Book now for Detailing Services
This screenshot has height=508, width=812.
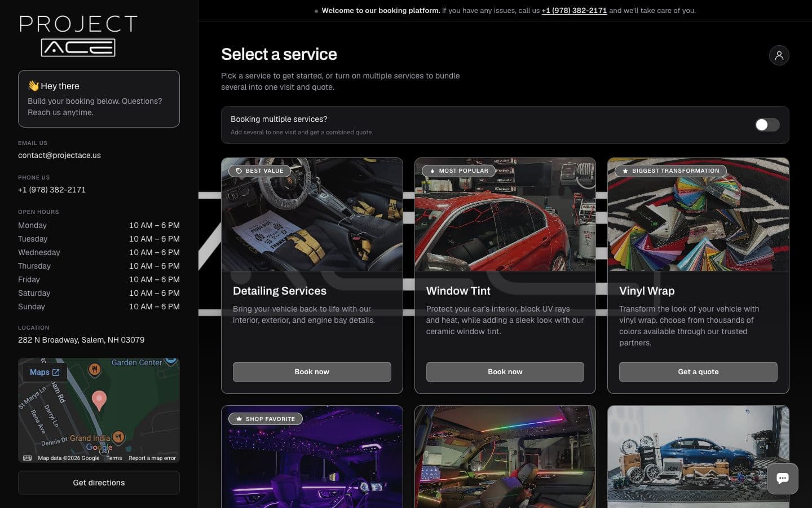[x=312, y=372]
